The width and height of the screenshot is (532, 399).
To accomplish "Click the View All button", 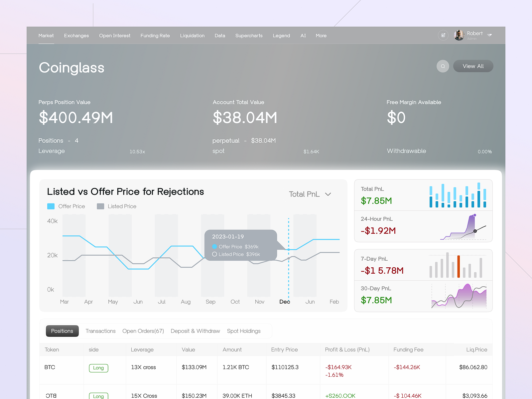I will [x=473, y=66].
